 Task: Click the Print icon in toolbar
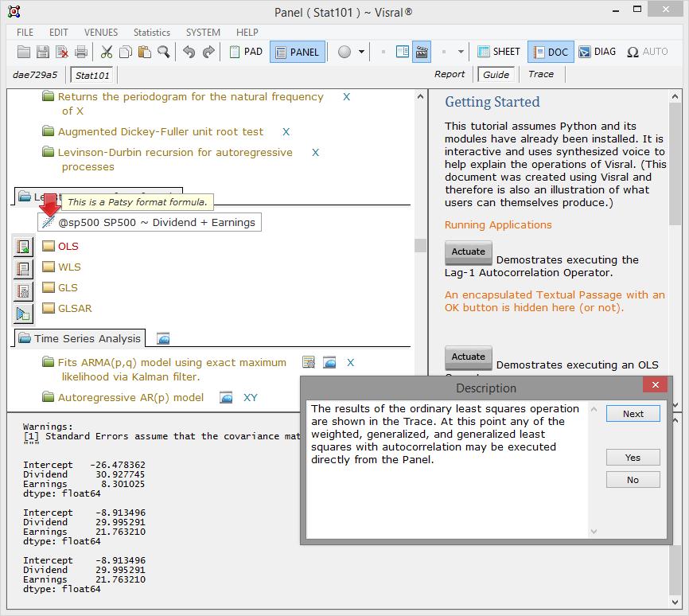[81, 52]
